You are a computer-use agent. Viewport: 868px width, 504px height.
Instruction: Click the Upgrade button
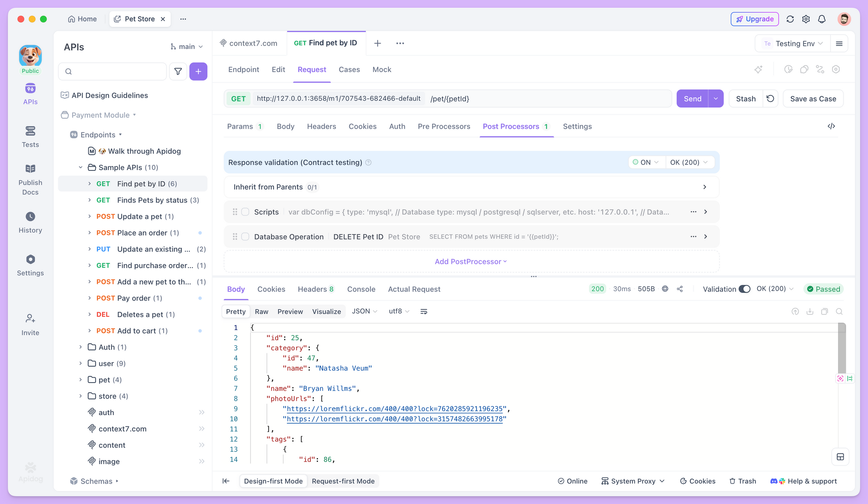pos(755,19)
